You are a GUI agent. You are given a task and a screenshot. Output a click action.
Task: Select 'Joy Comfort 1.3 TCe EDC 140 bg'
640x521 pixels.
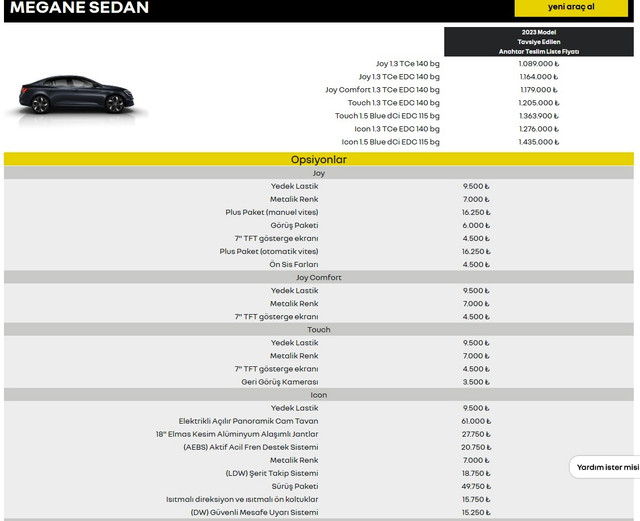382,90
